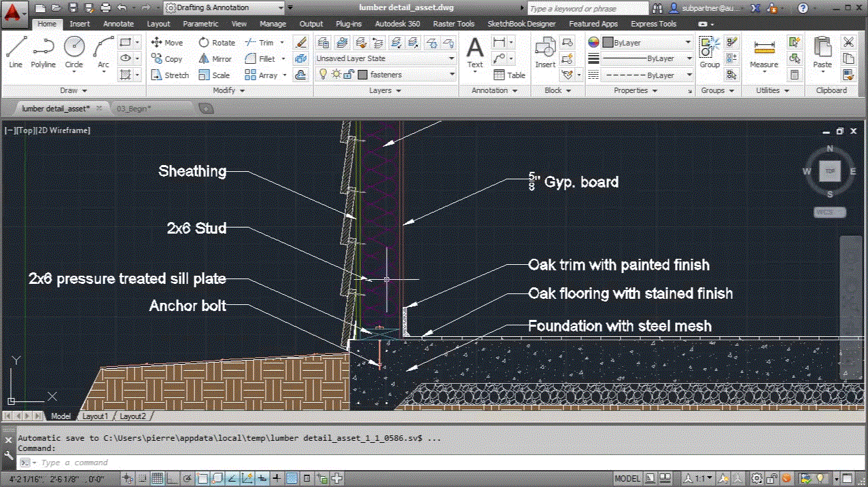Click the Save icon in quick access toolbar
868x487 pixels.
73,8
